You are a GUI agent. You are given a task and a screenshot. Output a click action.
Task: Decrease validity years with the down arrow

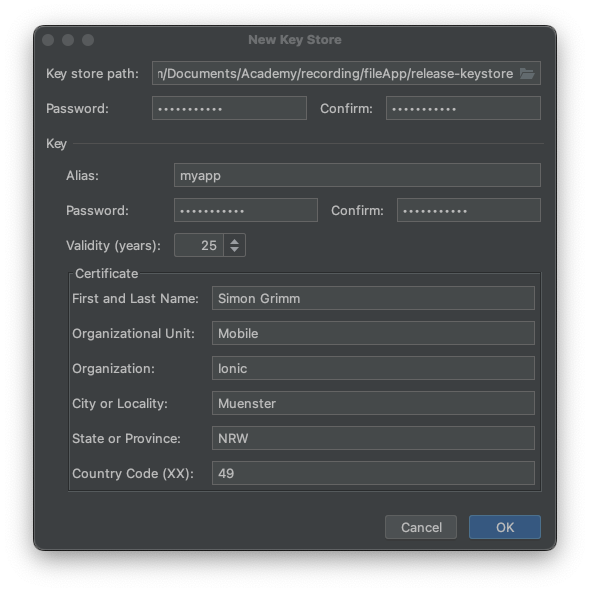pyautogui.click(x=234, y=250)
